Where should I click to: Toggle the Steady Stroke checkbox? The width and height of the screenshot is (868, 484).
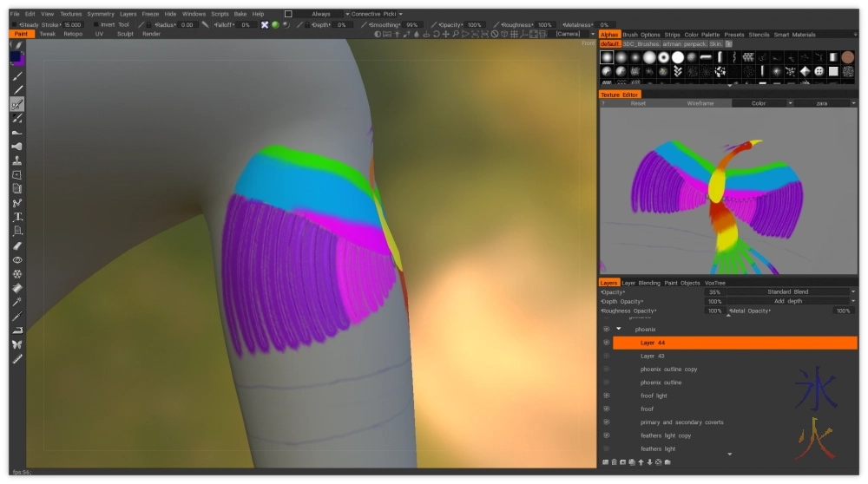[x=13, y=25]
